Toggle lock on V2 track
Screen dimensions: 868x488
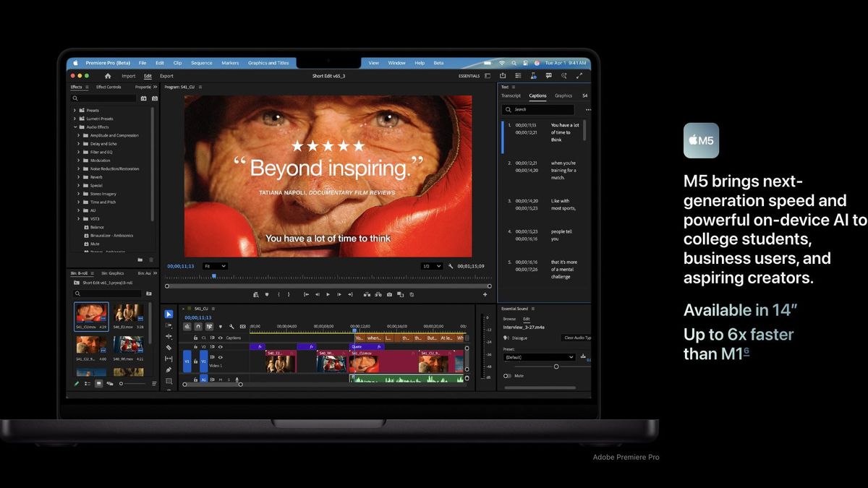[195, 347]
